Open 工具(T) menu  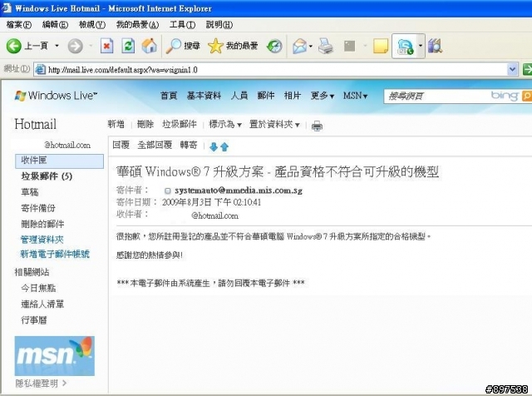(183, 24)
